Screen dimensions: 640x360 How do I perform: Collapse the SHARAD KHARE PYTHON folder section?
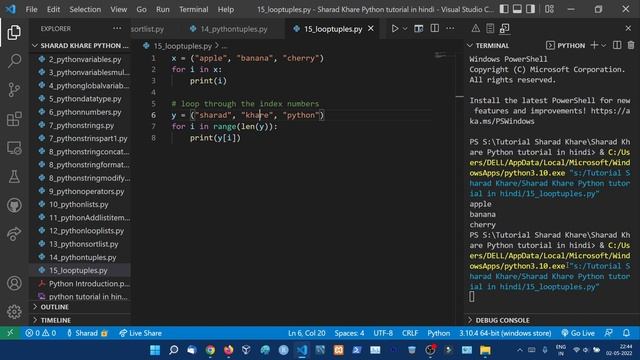[80, 45]
